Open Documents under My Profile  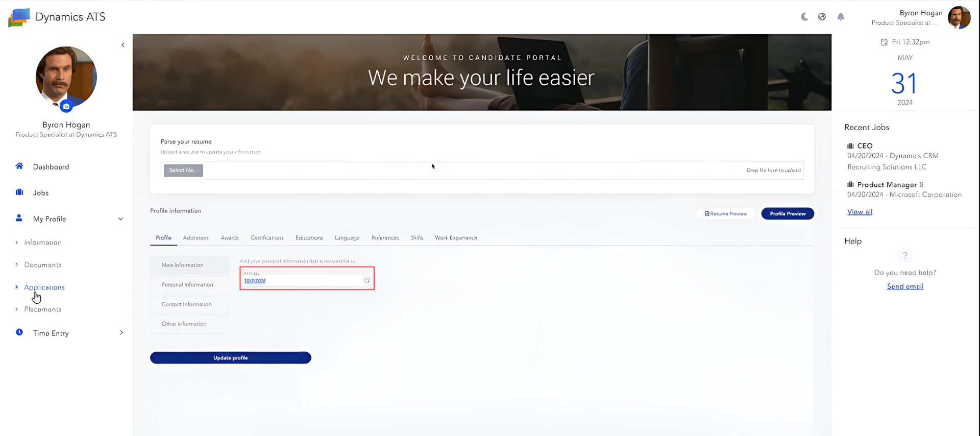(x=43, y=265)
